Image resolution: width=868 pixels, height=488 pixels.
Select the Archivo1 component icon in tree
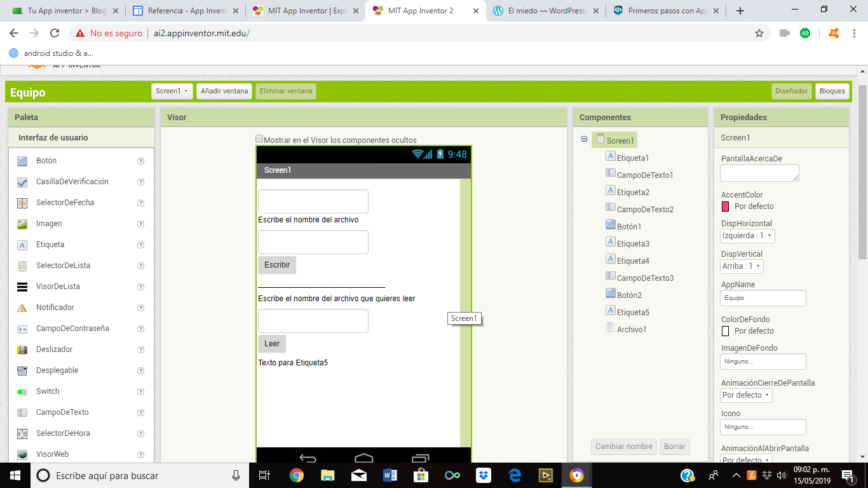[x=611, y=328]
